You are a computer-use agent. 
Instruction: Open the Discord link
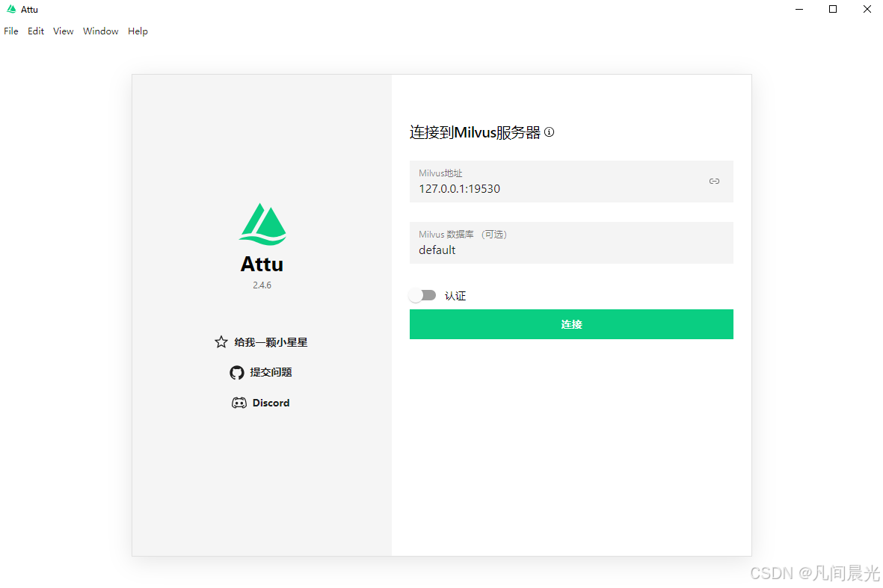[271, 403]
